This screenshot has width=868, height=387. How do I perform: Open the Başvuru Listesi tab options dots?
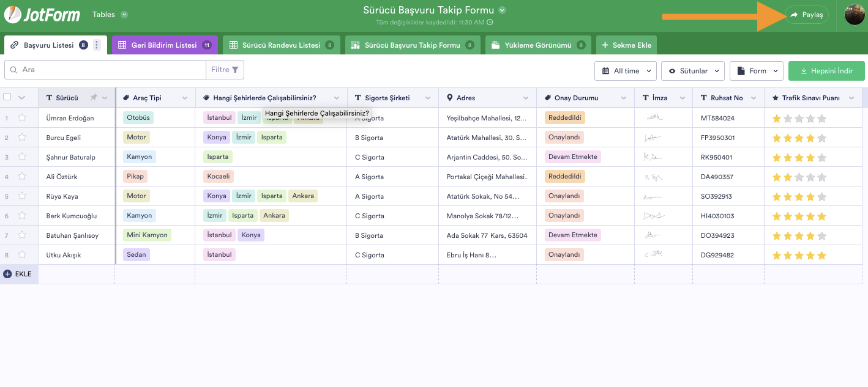tap(97, 45)
